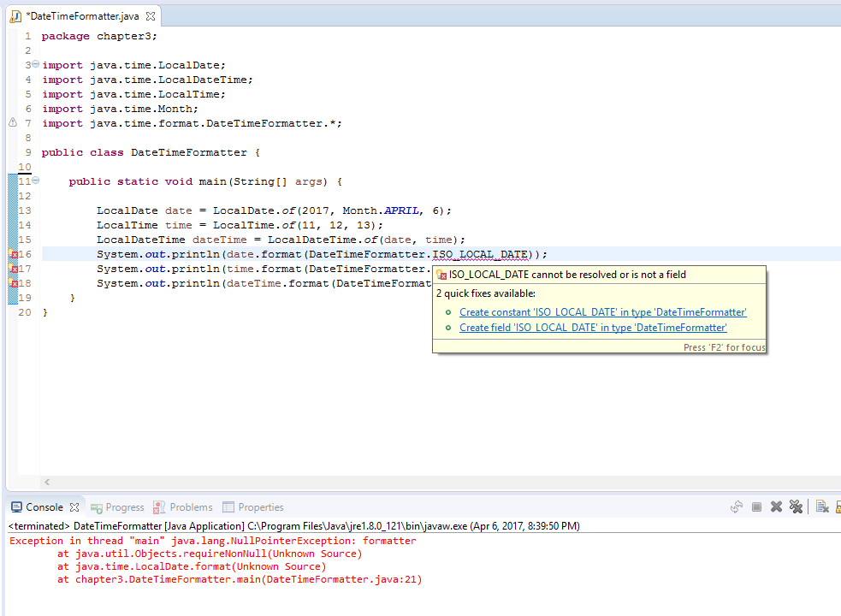841x616 pixels.
Task: Open the Properties tab
Action: 261,507
